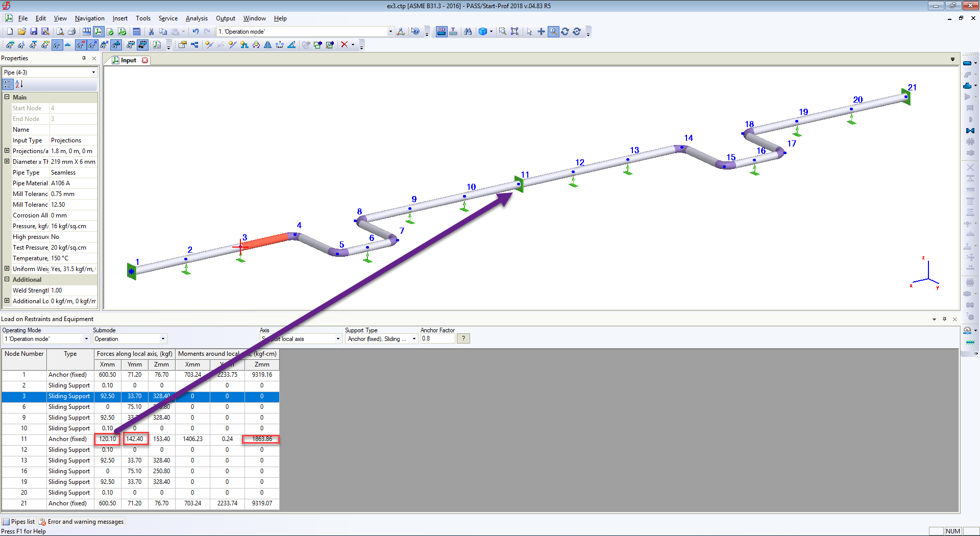980x536 pixels.
Task: Click the Open file folder icon
Action: pos(21,32)
